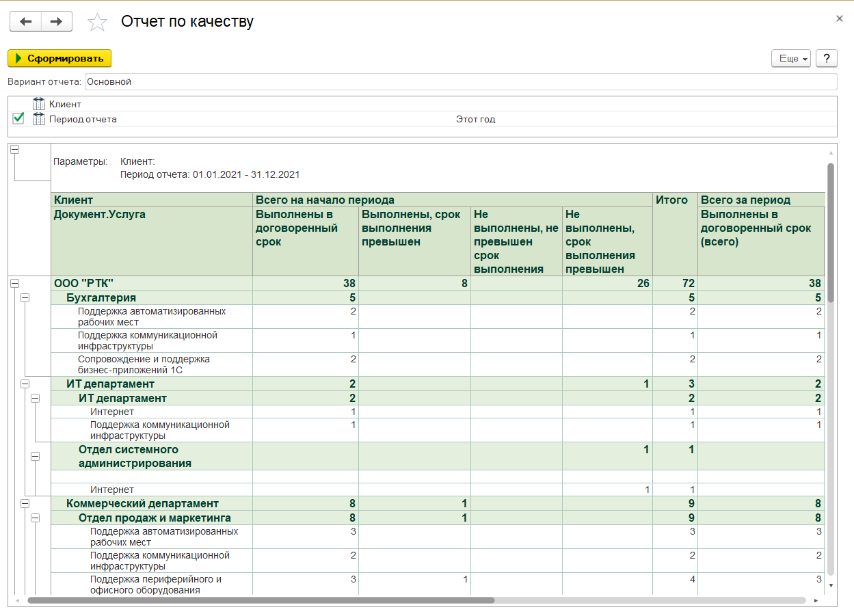Open help with the question mark button
This screenshot has height=616, width=854.
pyautogui.click(x=827, y=59)
